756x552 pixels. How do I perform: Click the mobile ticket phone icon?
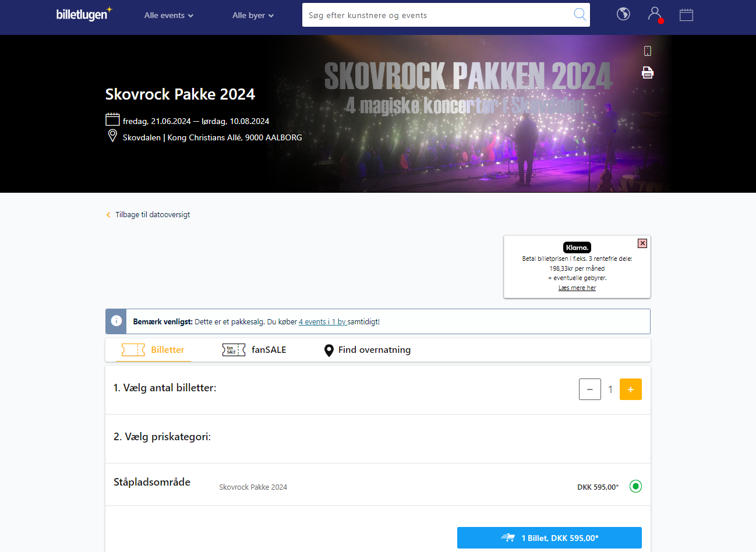coord(647,51)
